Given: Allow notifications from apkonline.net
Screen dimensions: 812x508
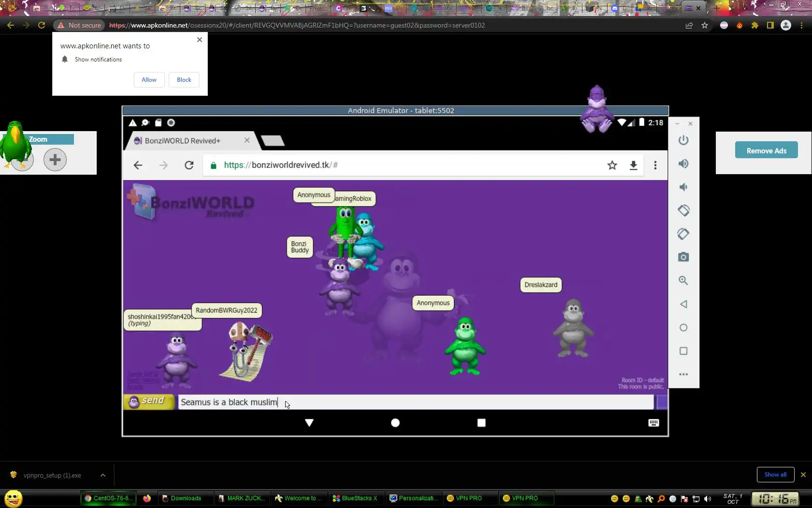Looking at the screenshot, I should coord(149,80).
